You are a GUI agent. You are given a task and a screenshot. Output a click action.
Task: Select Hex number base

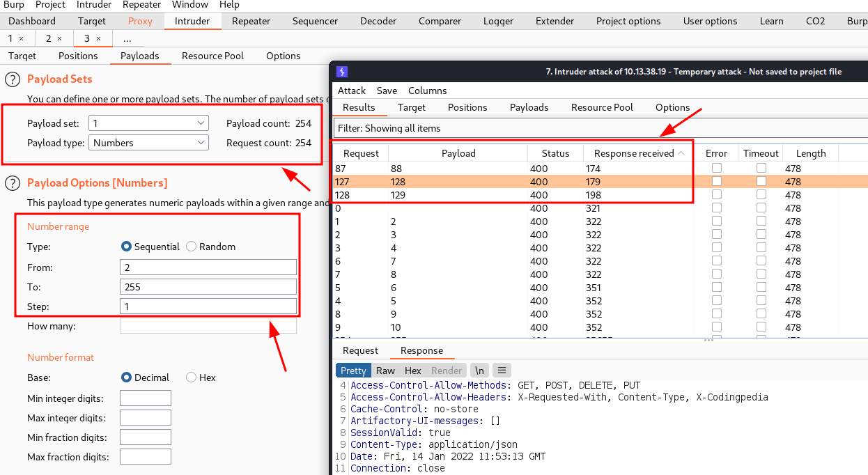coord(191,377)
